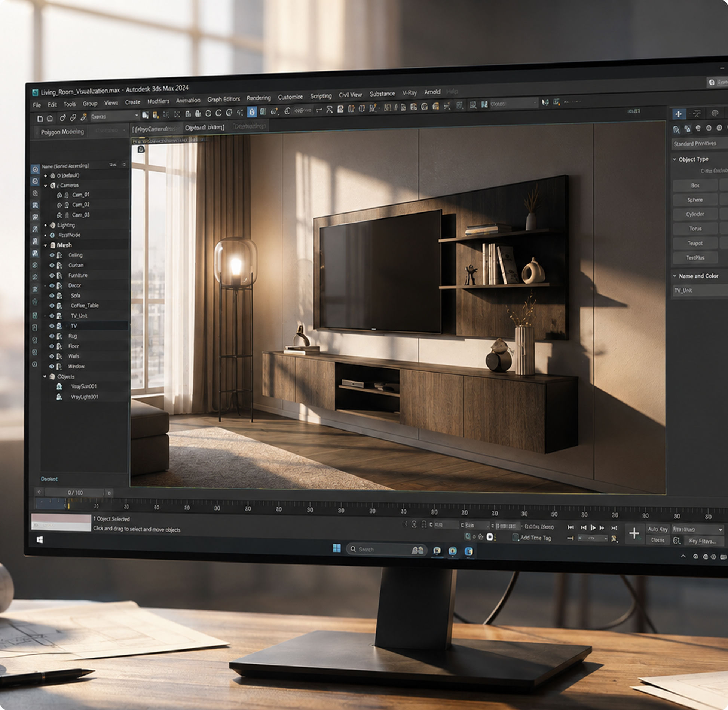Toggle the eye icon on the TV_Unit row

52,316
